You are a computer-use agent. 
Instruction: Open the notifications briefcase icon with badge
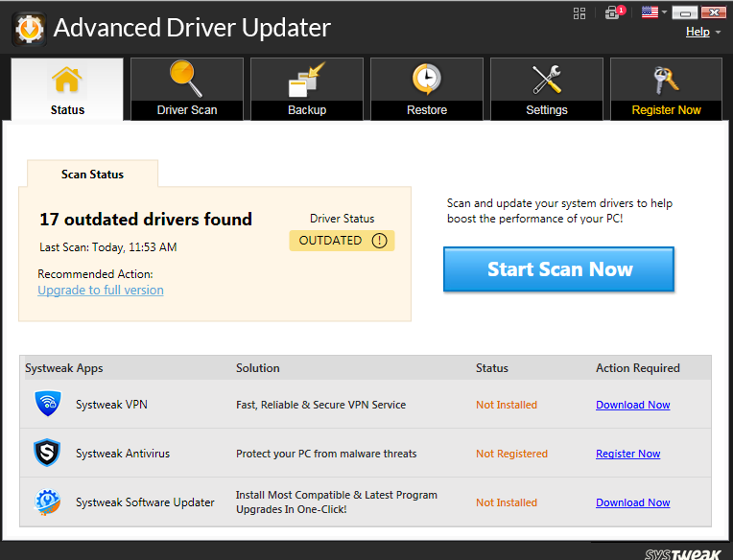pos(614,12)
